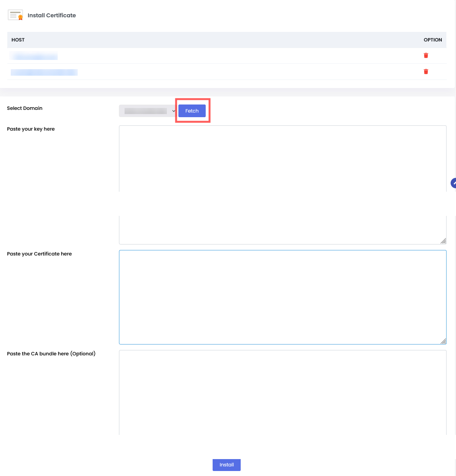Click the OPTION column header
Screen dimensions: 456x476
433,40
